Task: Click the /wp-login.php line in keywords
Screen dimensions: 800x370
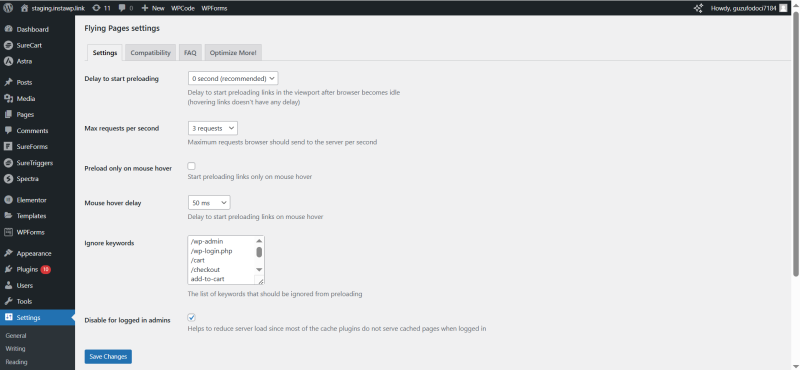Action: click(211, 251)
